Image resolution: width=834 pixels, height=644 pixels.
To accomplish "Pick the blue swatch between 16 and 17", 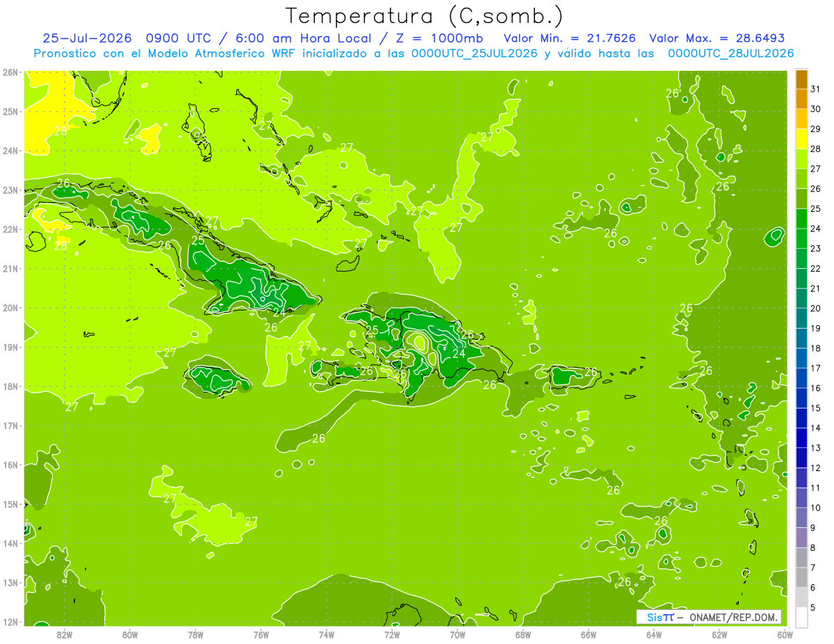I will click(801, 378).
